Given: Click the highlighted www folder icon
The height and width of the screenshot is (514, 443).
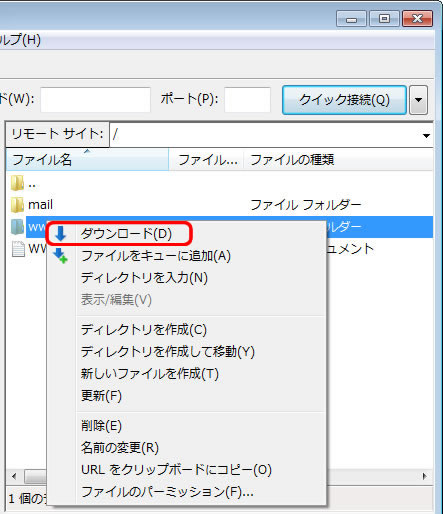Looking at the screenshot, I should [17, 227].
